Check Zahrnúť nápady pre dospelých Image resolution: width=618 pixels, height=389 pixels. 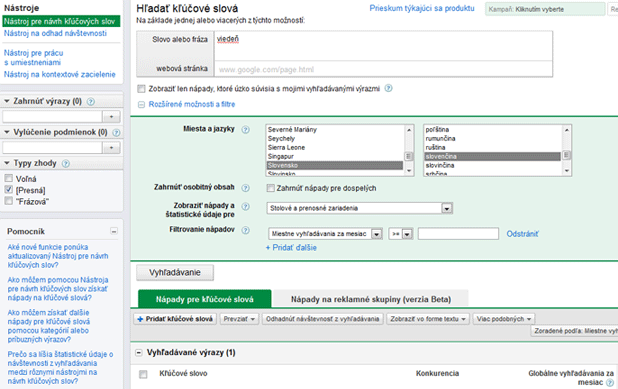tap(270, 188)
